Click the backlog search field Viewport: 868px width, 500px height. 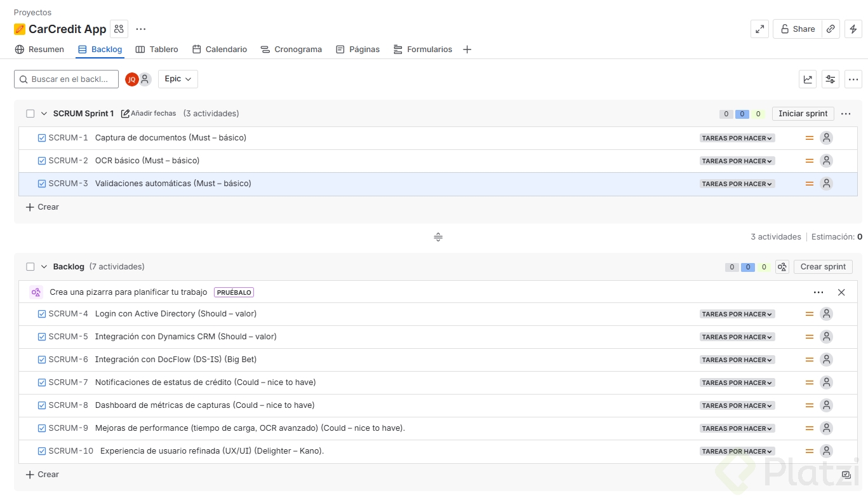click(67, 79)
